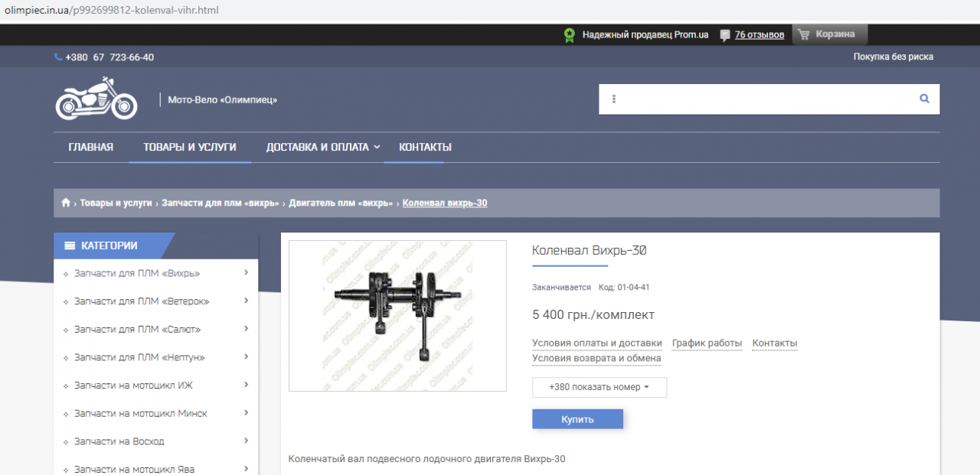Click the Корзина cart button label
The height and width of the screenshot is (475, 980).
click(x=835, y=34)
